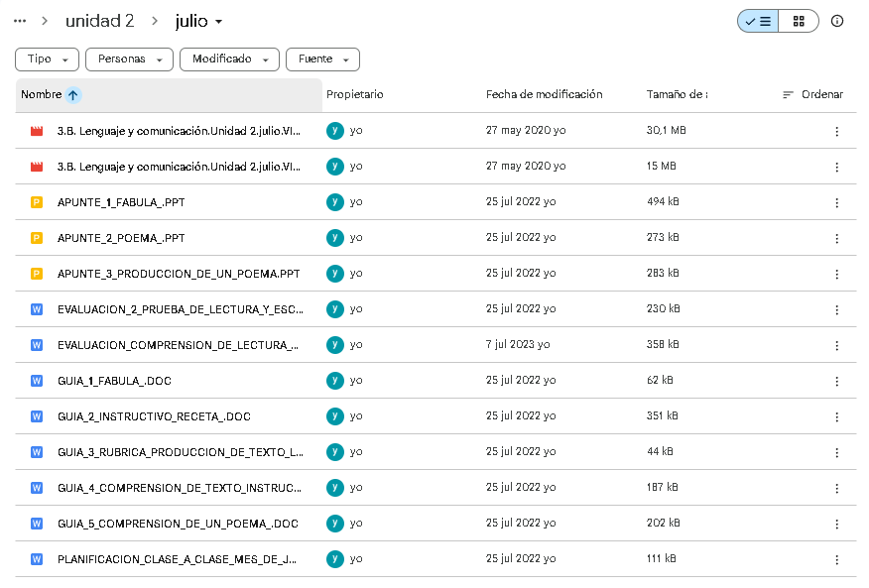Open the view details info icon

click(837, 21)
